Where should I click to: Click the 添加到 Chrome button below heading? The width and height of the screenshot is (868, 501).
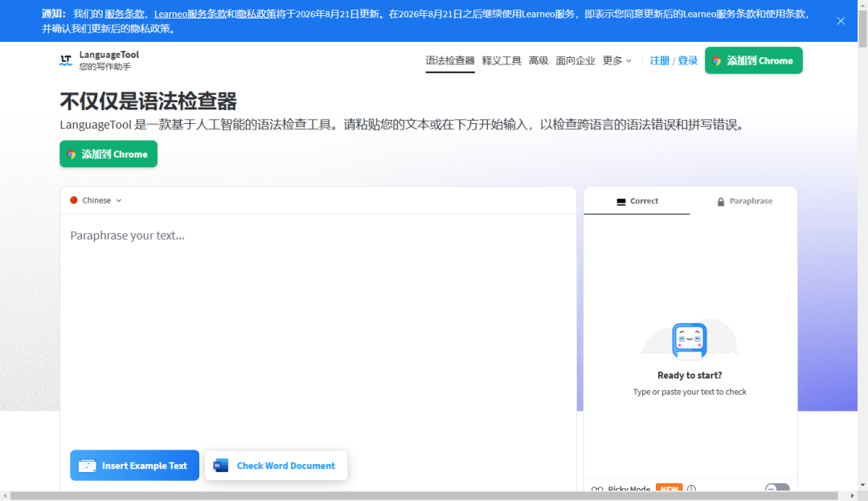(x=108, y=154)
